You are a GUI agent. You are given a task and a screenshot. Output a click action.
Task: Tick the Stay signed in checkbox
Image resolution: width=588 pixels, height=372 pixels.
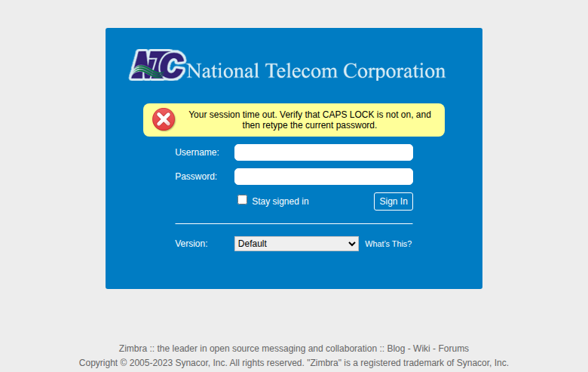tap(242, 200)
